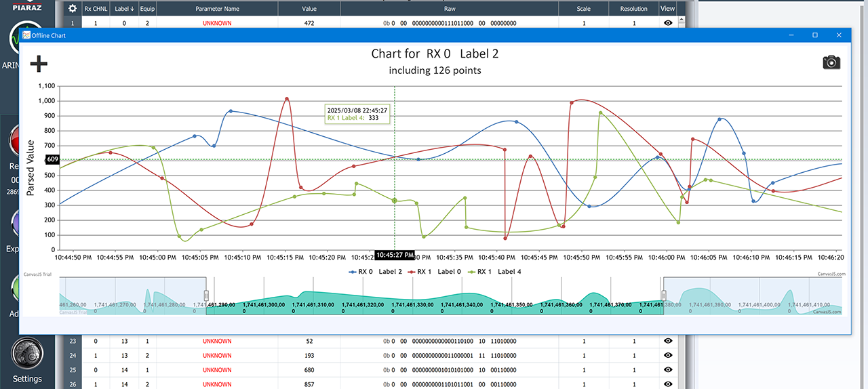Image resolution: width=868 pixels, height=389 pixels.
Task: Click the right range navigator handle
Action: click(x=664, y=295)
